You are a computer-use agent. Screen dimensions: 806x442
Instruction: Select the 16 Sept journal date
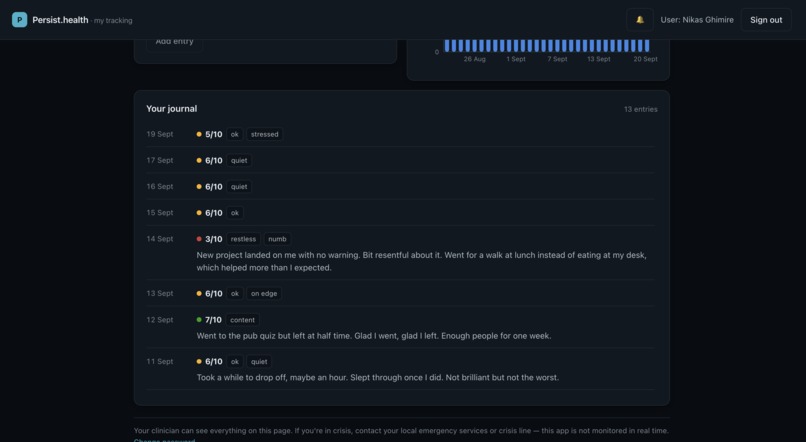coord(160,187)
